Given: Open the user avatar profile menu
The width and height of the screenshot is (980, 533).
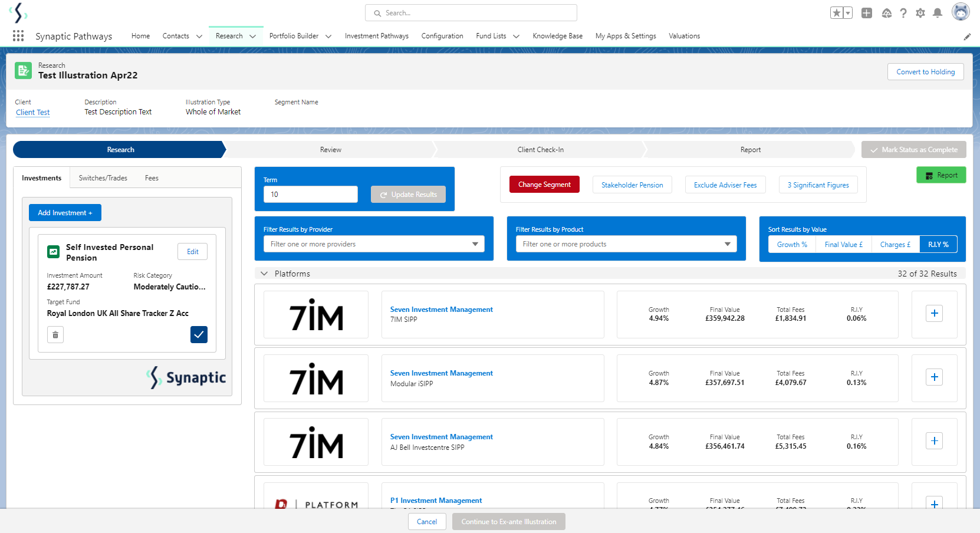Looking at the screenshot, I should [961, 12].
